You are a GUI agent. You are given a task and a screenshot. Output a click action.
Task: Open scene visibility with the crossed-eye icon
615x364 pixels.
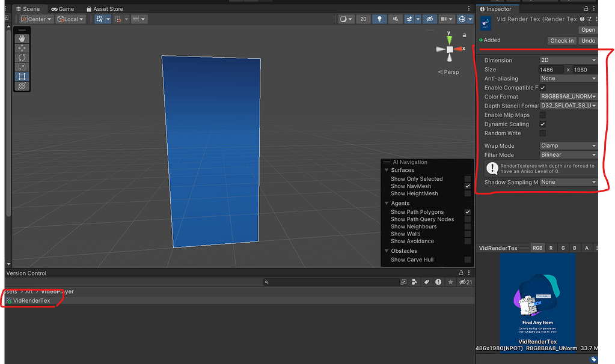pos(430,19)
